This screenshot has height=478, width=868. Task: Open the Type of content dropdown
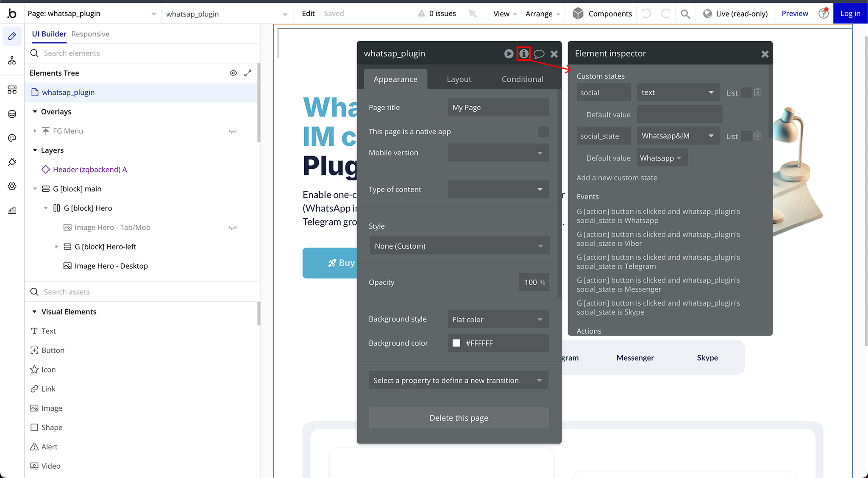498,189
